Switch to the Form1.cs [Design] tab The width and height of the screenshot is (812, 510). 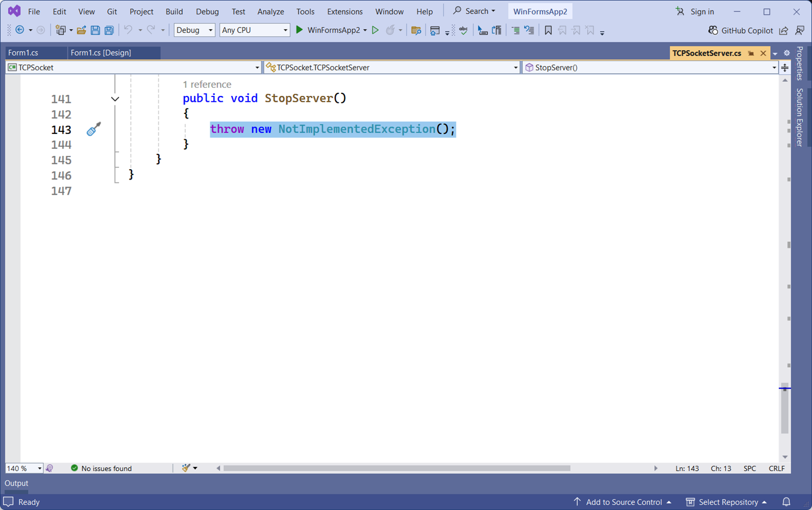point(101,52)
